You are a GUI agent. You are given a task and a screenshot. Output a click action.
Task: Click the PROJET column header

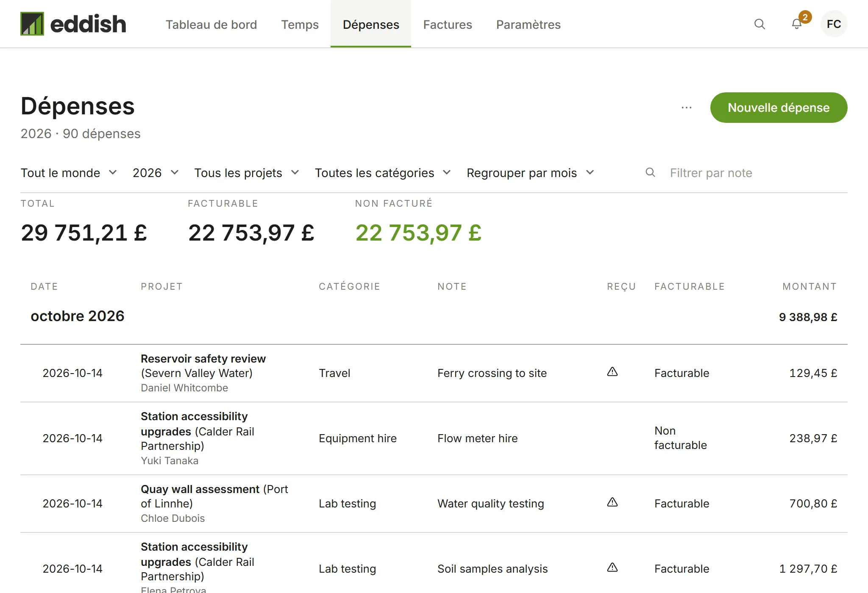(x=161, y=286)
